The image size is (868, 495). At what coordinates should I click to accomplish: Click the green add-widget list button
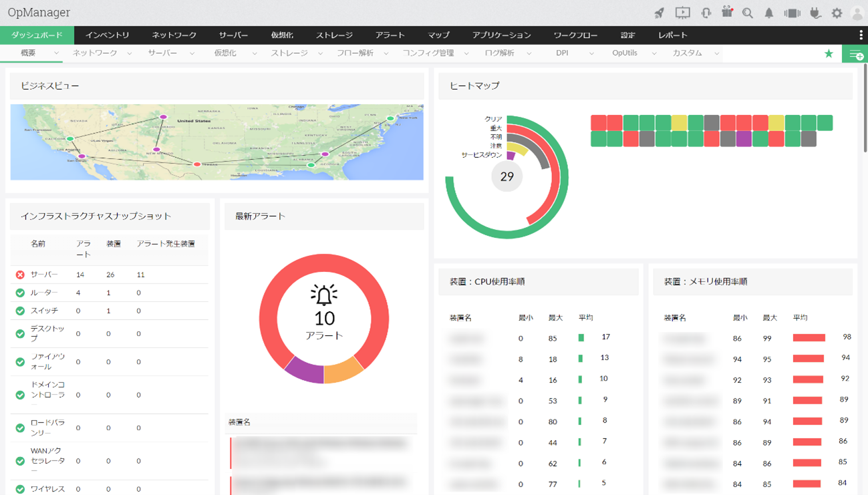click(x=856, y=54)
